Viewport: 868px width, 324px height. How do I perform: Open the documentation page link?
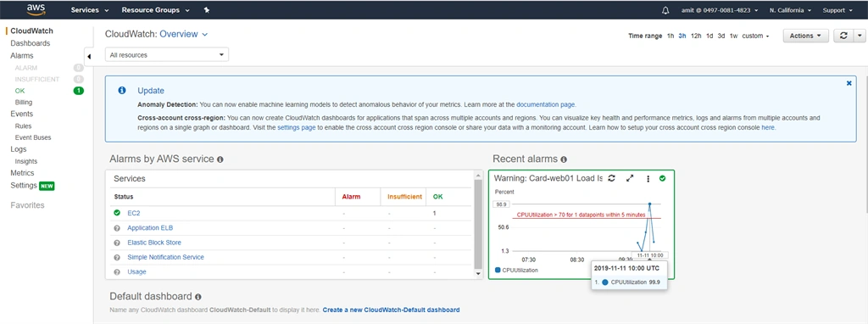pos(546,104)
